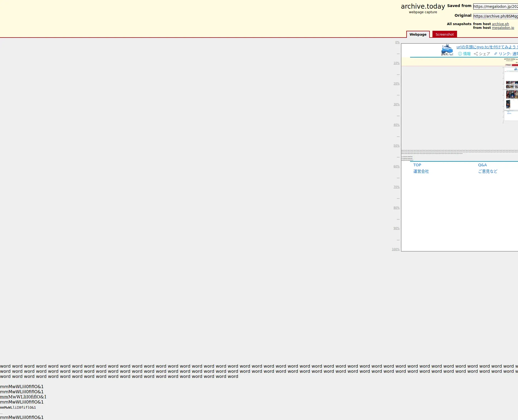Open the Q&A footer link
This screenshot has width=518, height=420.
point(482,165)
